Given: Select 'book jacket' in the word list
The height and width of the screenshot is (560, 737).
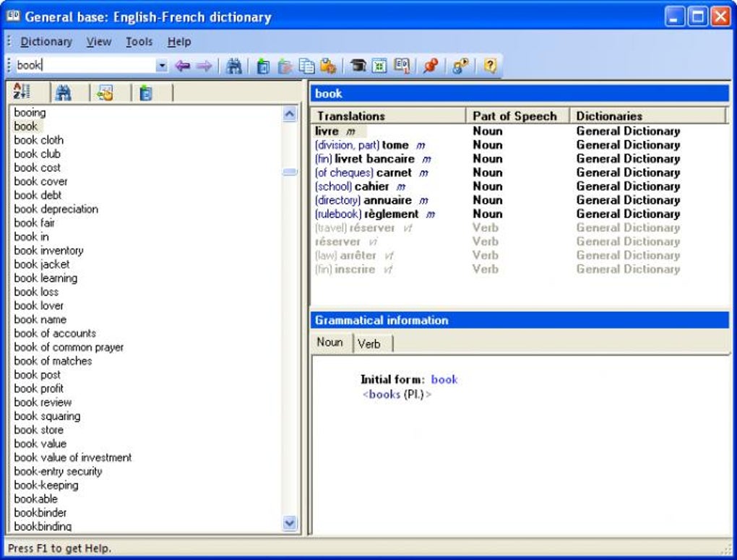Looking at the screenshot, I should [42, 264].
